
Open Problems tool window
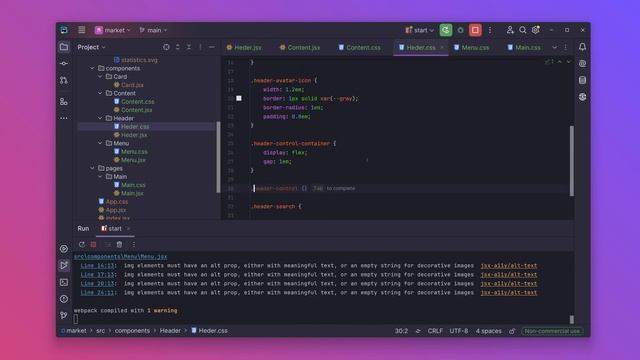pos(64,299)
